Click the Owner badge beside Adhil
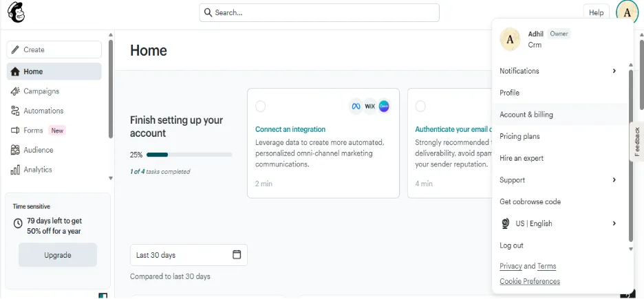Screen dimensions: 644x299 click(x=559, y=34)
